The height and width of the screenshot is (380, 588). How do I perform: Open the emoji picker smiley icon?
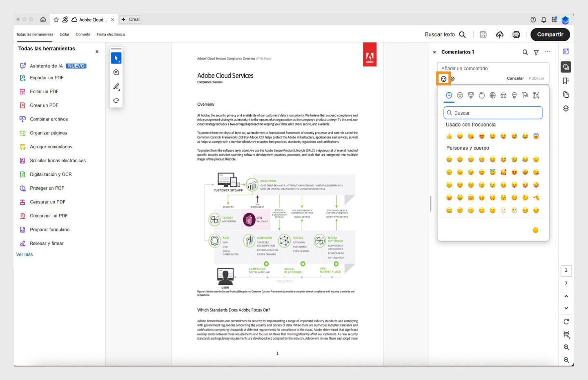click(443, 79)
